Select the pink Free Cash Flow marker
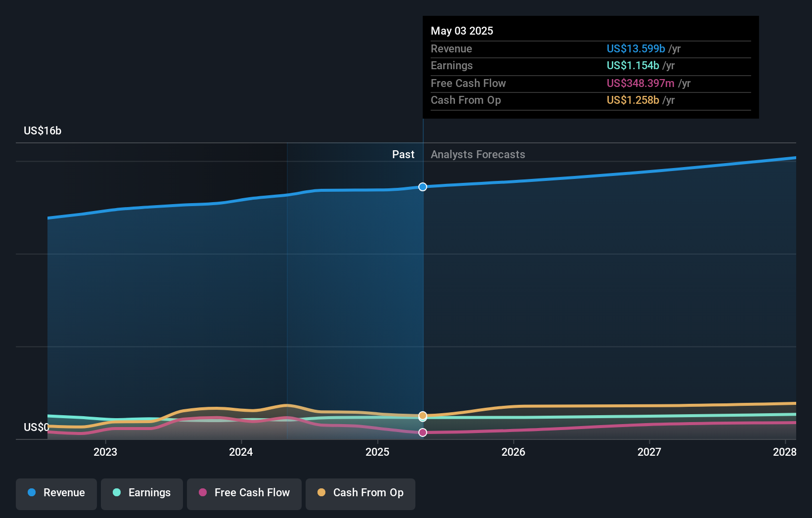This screenshot has height=518, width=812. [x=423, y=432]
